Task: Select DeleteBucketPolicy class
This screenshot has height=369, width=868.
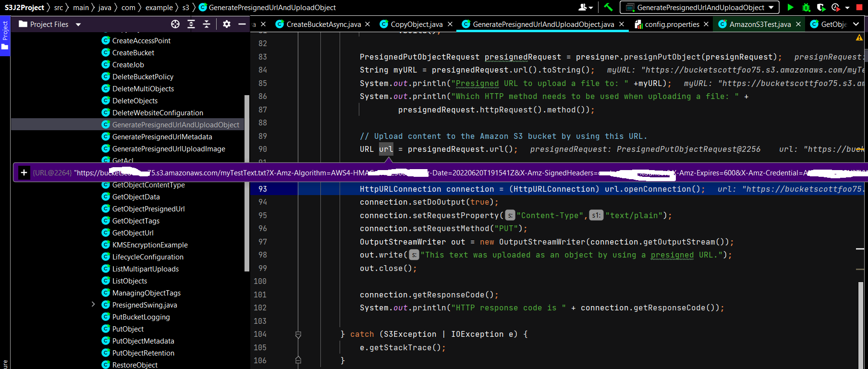Action: 143,77
